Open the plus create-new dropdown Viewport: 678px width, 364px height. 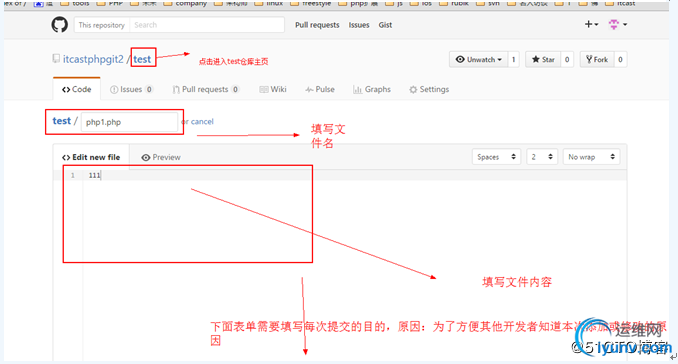(591, 25)
